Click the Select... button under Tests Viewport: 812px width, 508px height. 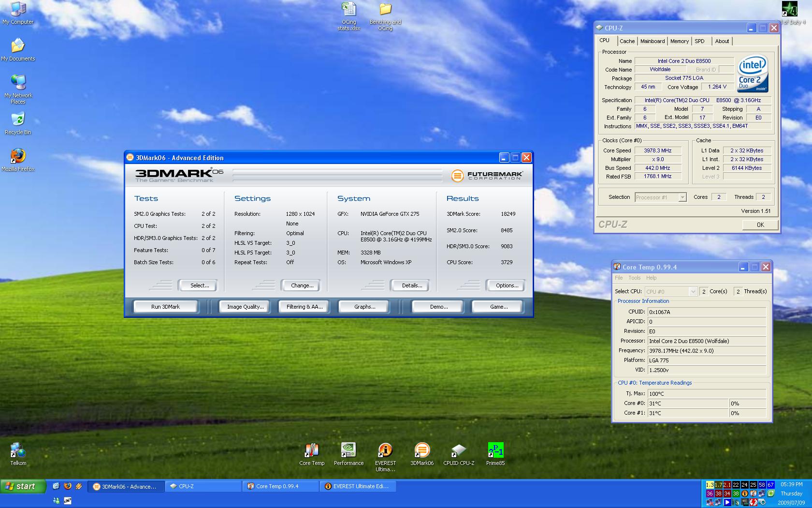[x=198, y=285]
